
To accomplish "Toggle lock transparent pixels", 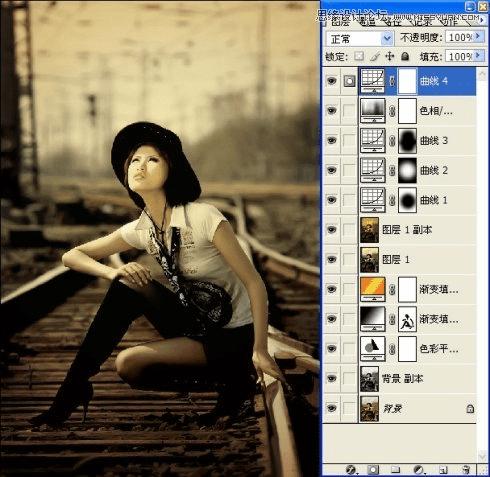I will (x=359, y=56).
